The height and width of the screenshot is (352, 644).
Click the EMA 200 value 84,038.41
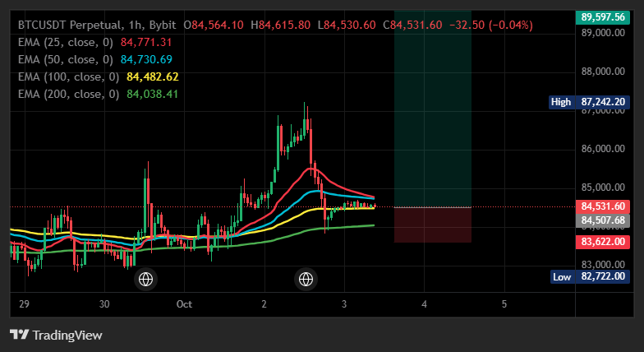tap(153, 94)
